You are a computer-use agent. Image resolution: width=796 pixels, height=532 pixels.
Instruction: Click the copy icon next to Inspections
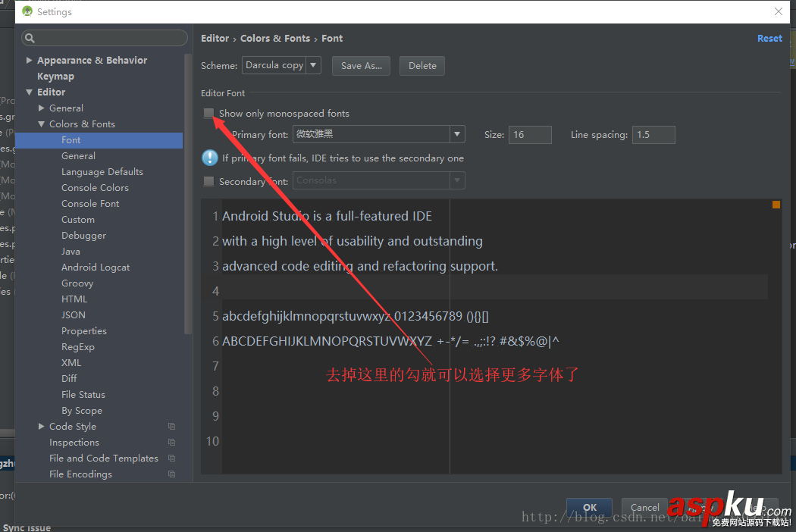pos(171,442)
